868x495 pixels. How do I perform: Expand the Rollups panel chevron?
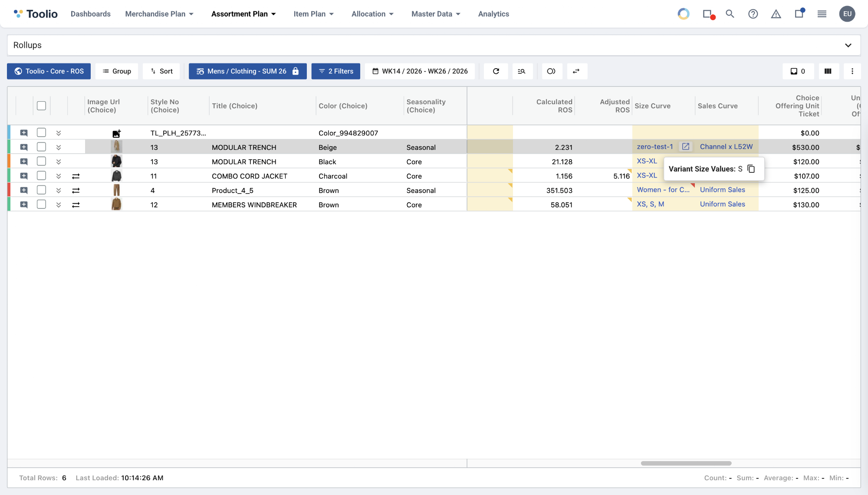click(848, 45)
